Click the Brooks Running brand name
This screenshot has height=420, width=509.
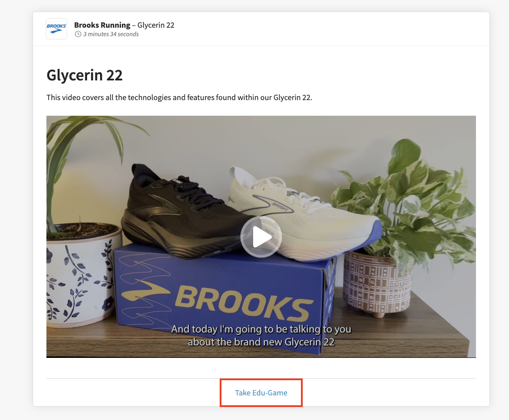point(102,25)
